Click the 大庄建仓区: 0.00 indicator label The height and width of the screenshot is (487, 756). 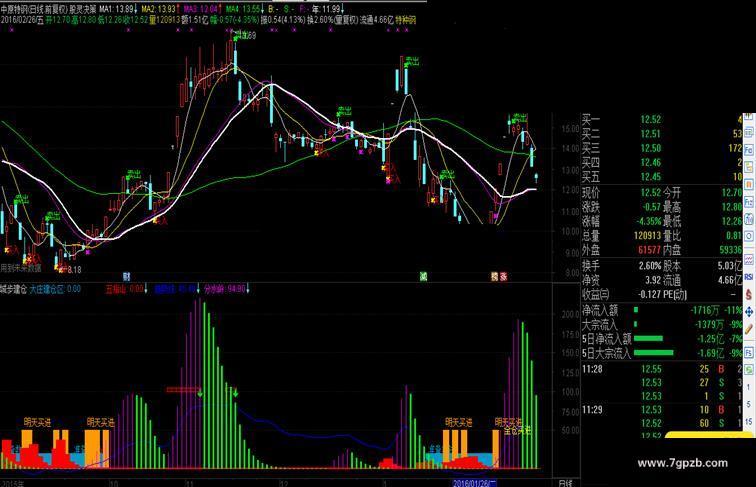[56, 289]
